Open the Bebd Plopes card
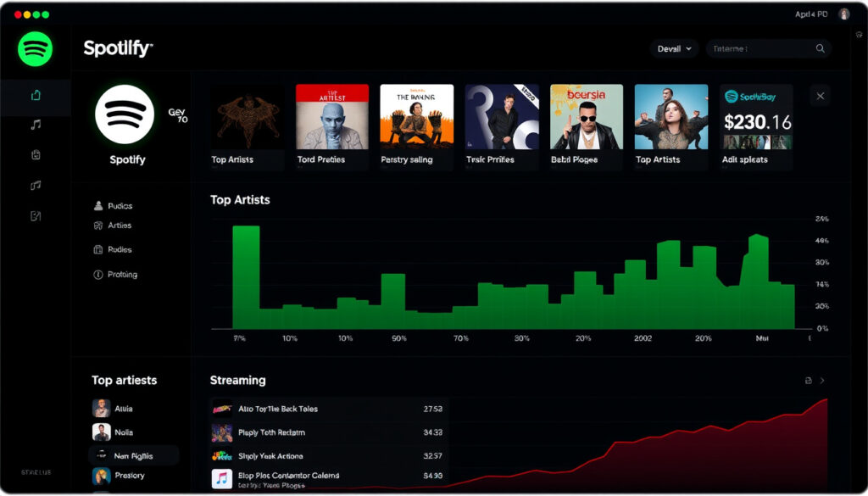 tap(587, 127)
